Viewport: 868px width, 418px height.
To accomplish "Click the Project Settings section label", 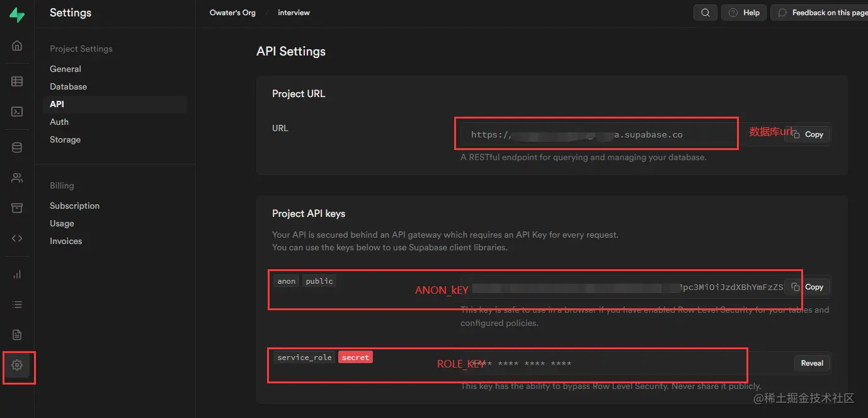I will (x=81, y=49).
